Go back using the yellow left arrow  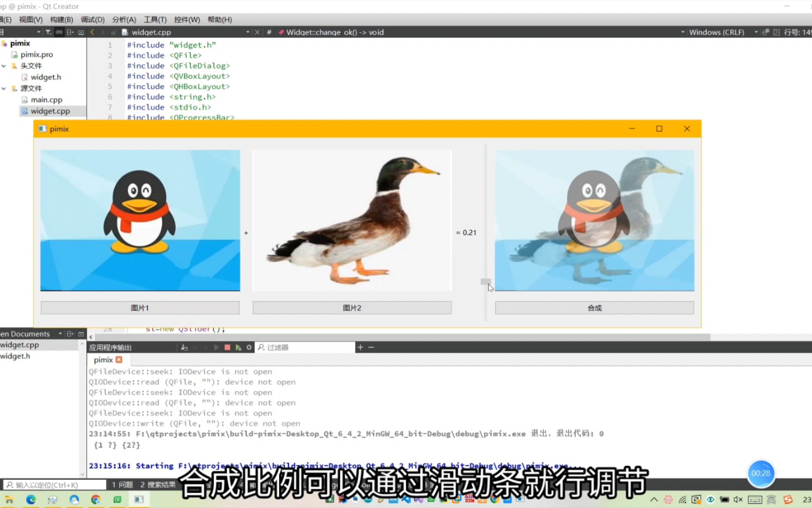(92, 32)
